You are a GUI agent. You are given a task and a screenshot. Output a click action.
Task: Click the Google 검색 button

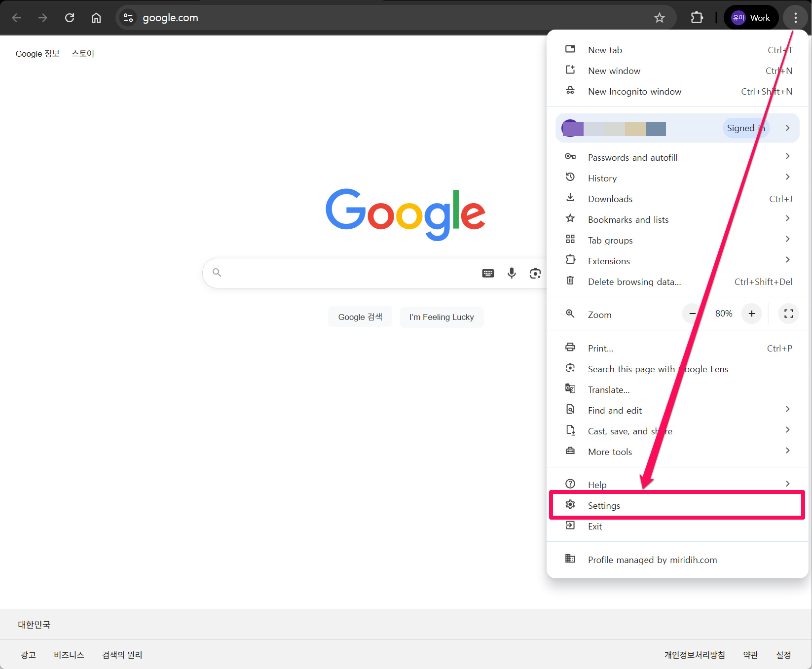(360, 317)
